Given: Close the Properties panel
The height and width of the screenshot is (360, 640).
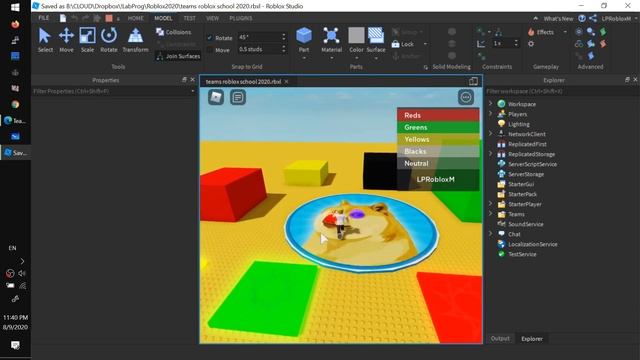Looking at the screenshot, I should click(x=193, y=80).
